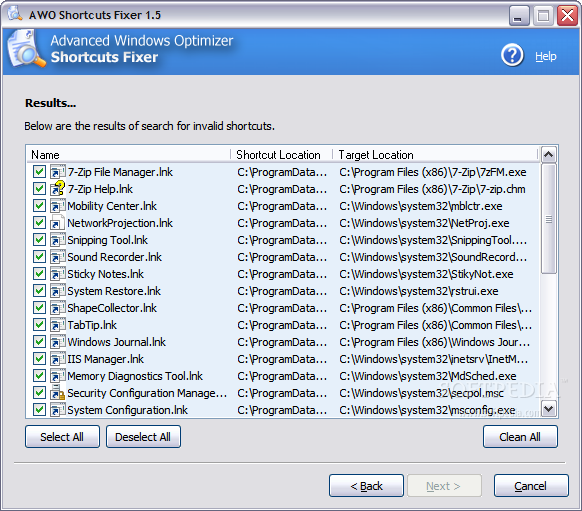The height and width of the screenshot is (511, 582).
Task: Click shortcut icon beside Snipping Tool.lnk
Action: click(x=58, y=240)
